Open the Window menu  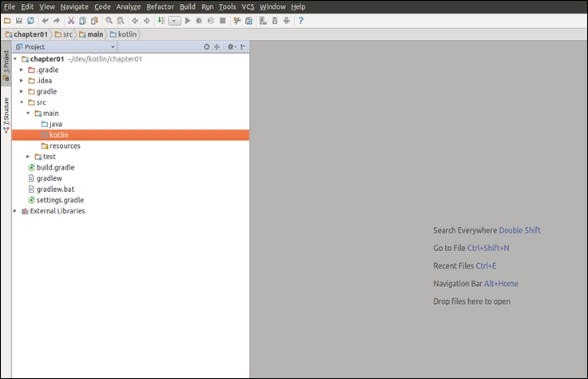[x=272, y=6]
